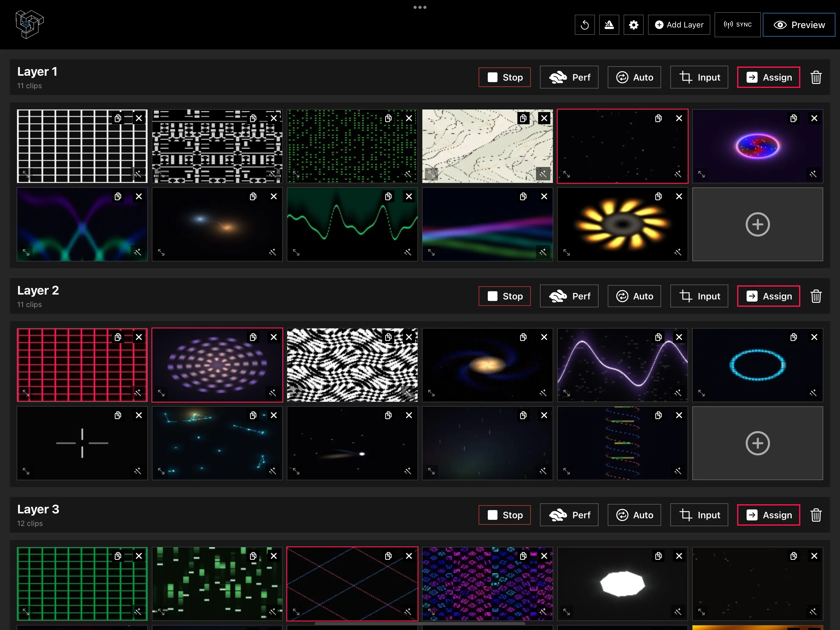The image size is (840, 630).
Task: Add a new clip to Layer 2
Action: pyautogui.click(x=758, y=443)
